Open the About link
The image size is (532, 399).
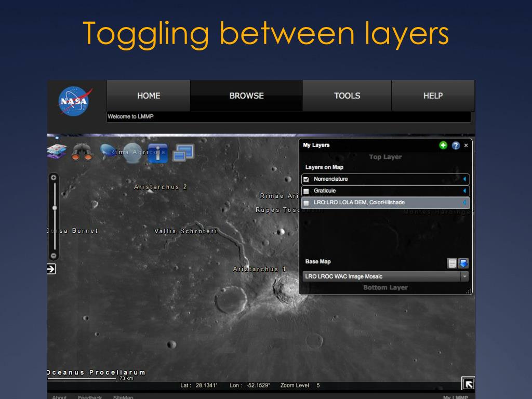click(59, 397)
